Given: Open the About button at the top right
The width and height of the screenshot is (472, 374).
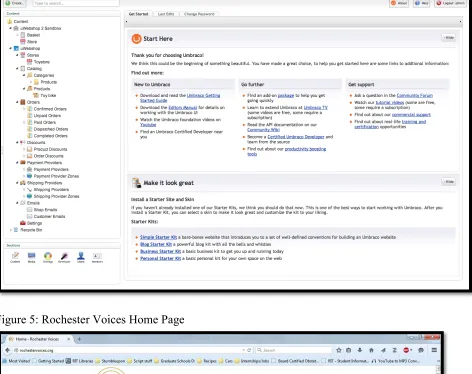Looking at the screenshot, I should click(399, 3).
